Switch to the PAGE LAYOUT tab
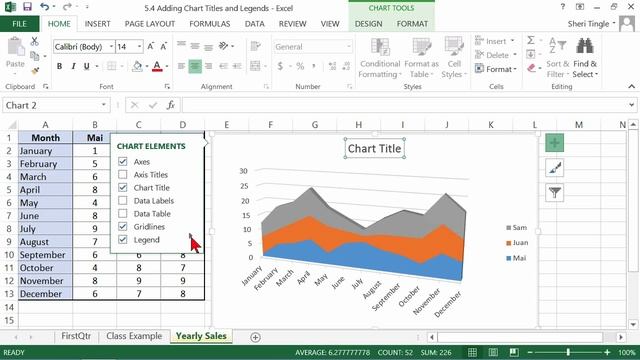This screenshot has width=640, height=360. coord(150,24)
